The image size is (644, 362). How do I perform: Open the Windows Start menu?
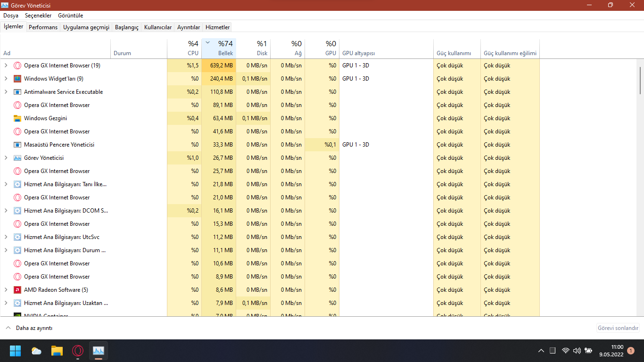pos(16,351)
